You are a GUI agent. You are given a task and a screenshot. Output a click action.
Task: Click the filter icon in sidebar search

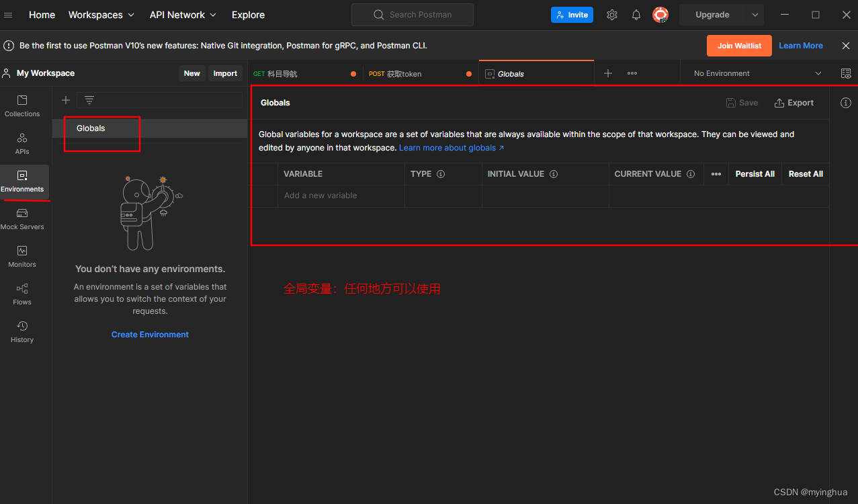tap(89, 100)
